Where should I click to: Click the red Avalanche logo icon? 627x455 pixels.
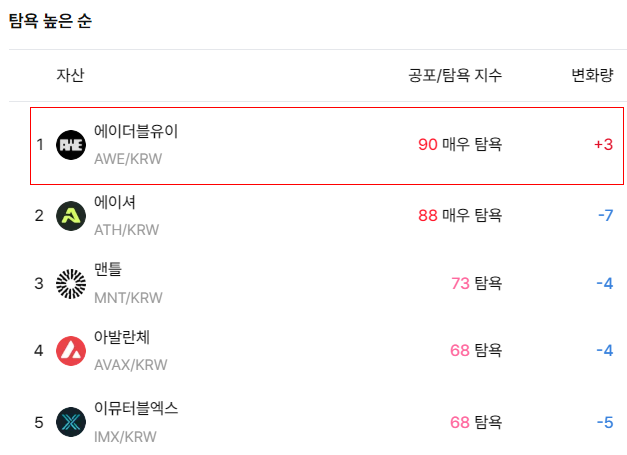tap(71, 351)
